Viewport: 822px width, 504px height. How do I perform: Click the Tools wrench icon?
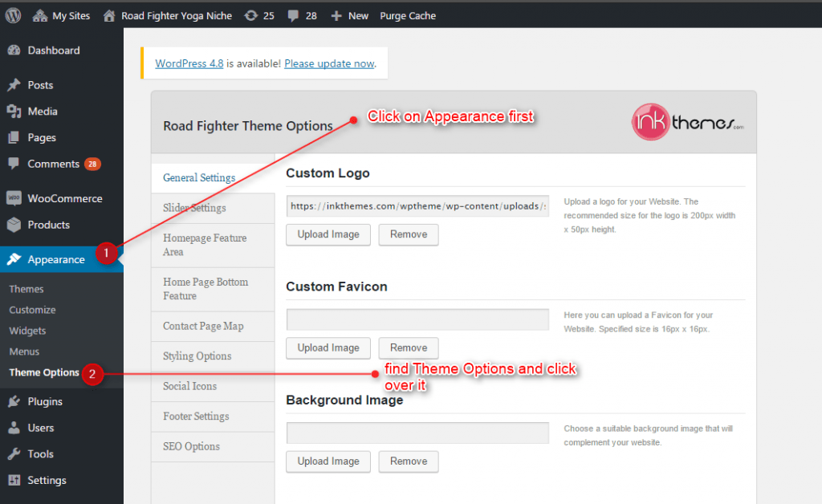pos(14,453)
